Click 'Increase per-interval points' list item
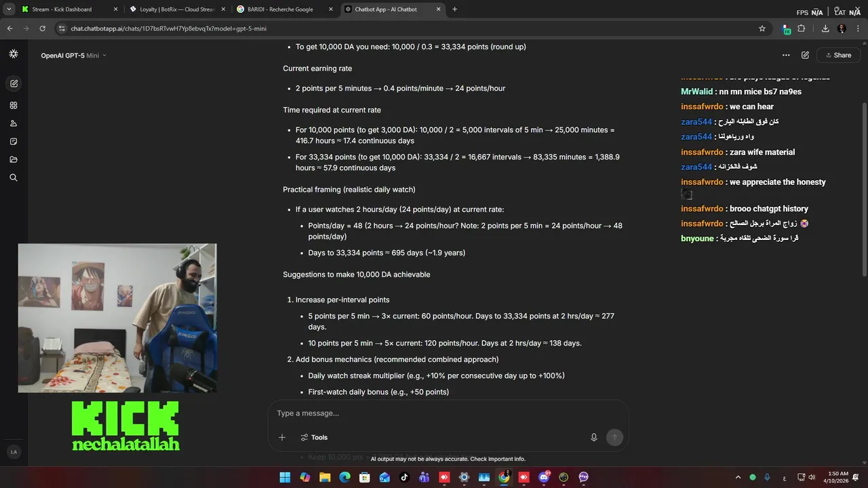This screenshot has height=488, width=868. (x=342, y=300)
